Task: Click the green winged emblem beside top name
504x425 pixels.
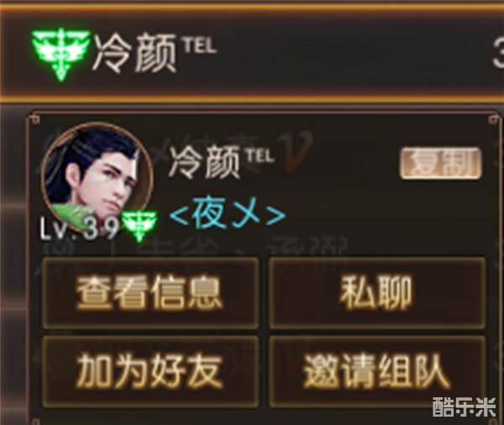Action: [60, 54]
